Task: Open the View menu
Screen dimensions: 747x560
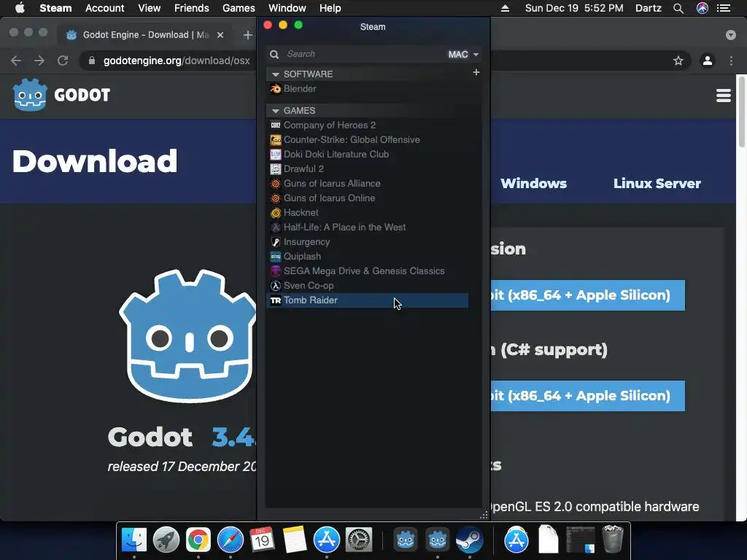Action: [149, 8]
